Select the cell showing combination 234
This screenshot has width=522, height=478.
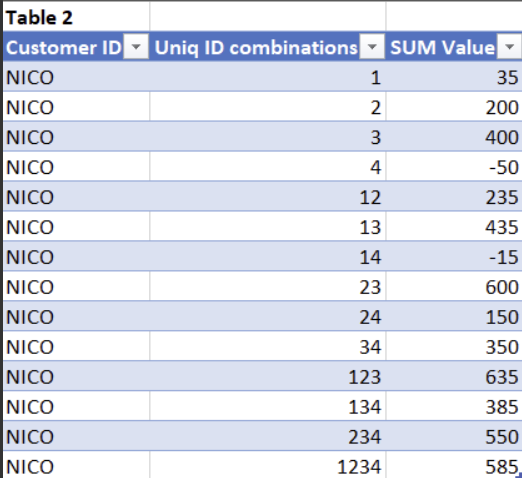pyautogui.click(x=268, y=436)
